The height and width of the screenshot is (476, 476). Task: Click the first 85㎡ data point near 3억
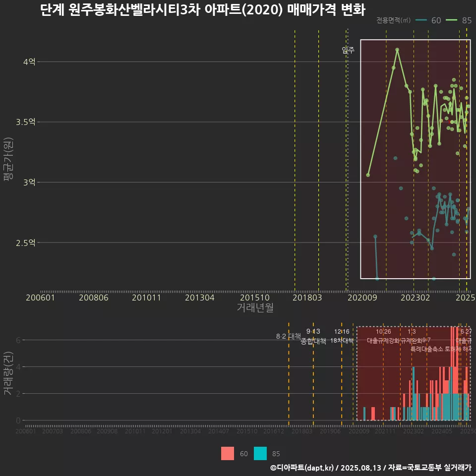click(368, 175)
